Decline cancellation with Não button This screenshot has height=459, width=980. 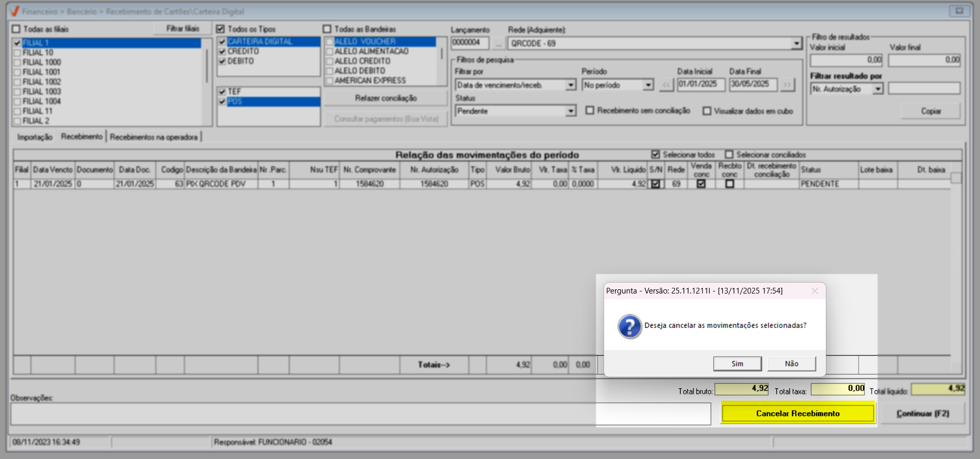(x=791, y=364)
